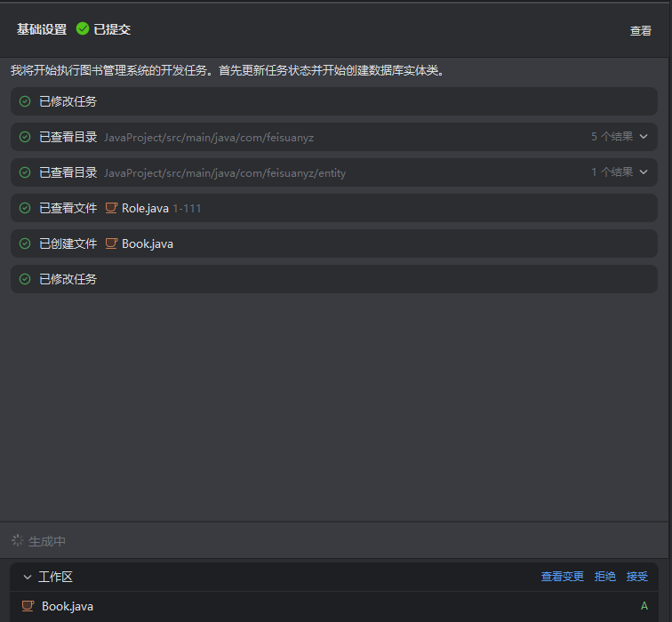Viewport: 672px width, 622px height.
Task: Click status check icon of first 已修改任务 row
Action: coord(25,101)
